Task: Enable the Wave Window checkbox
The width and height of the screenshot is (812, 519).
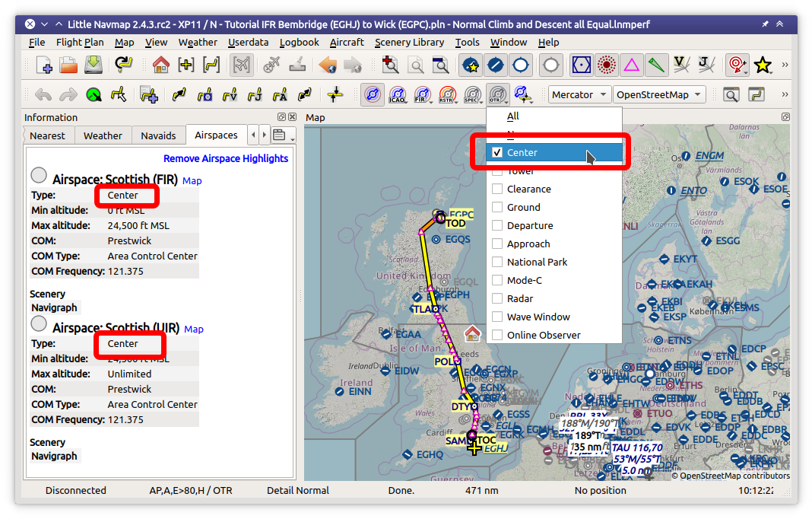Action: tap(497, 317)
